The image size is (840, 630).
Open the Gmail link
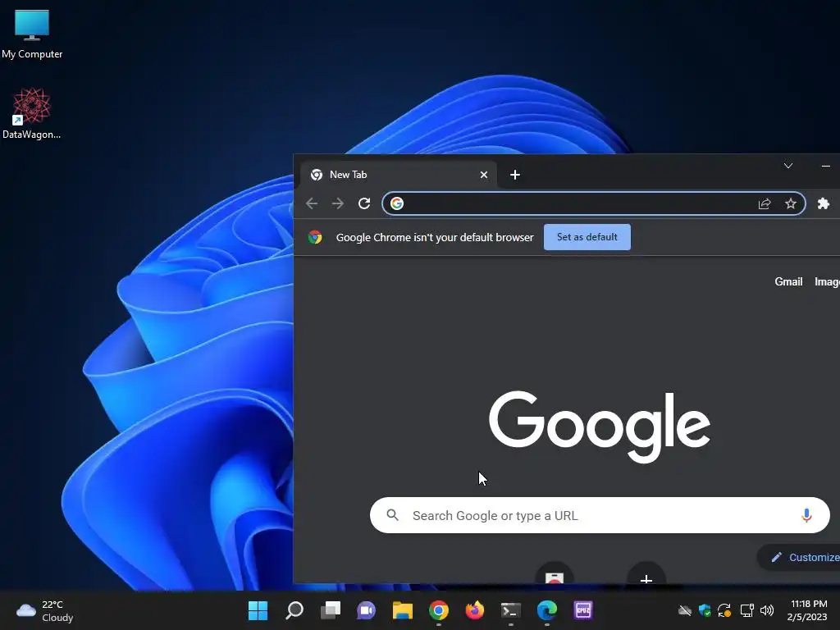coord(788,282)
